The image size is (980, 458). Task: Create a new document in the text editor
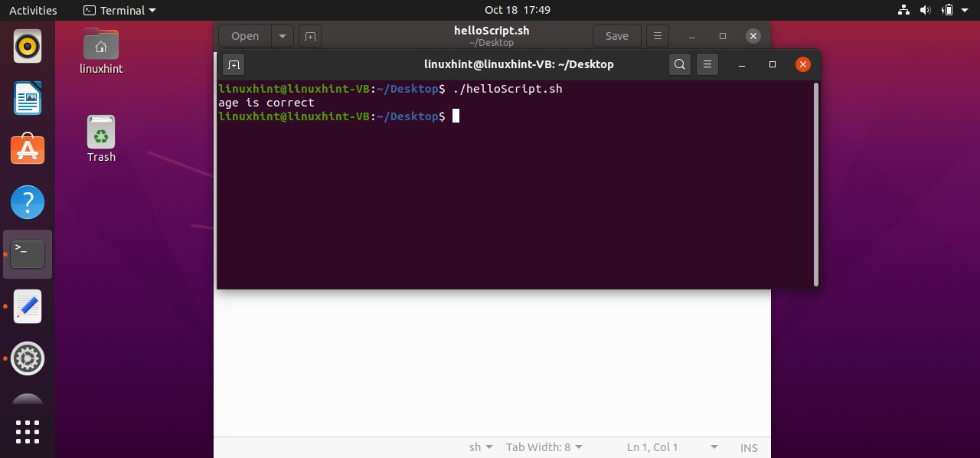click(x=309, y=36)
